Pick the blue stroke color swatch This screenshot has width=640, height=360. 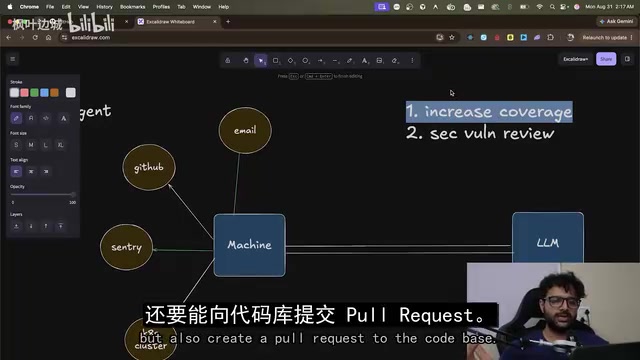[44, 93]
